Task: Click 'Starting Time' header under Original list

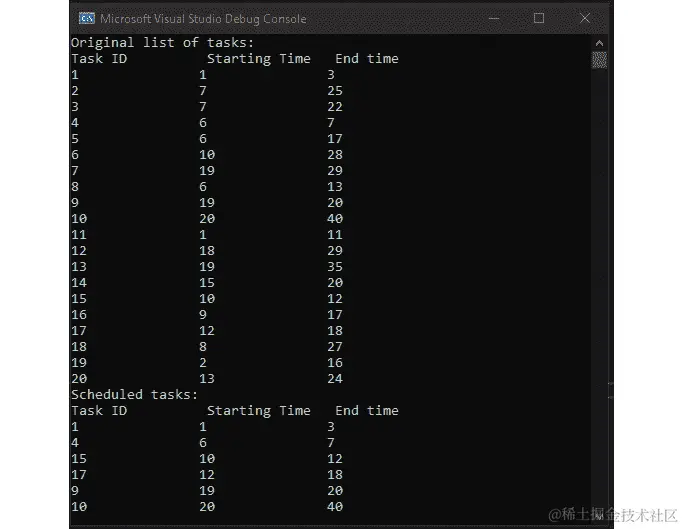Action: tap(259, 59)
